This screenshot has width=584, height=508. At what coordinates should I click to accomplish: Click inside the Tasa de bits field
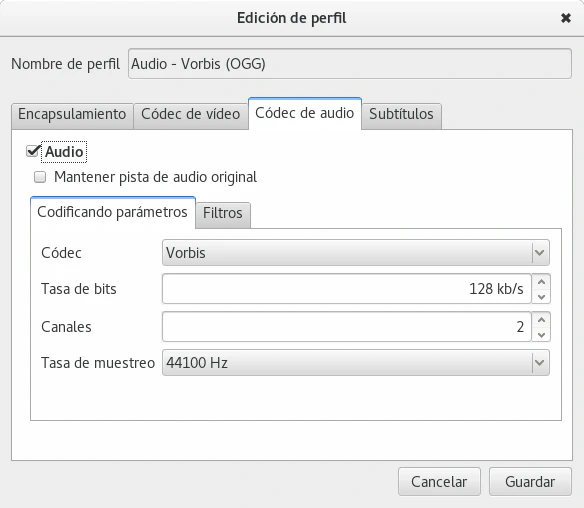coord(346,289)
